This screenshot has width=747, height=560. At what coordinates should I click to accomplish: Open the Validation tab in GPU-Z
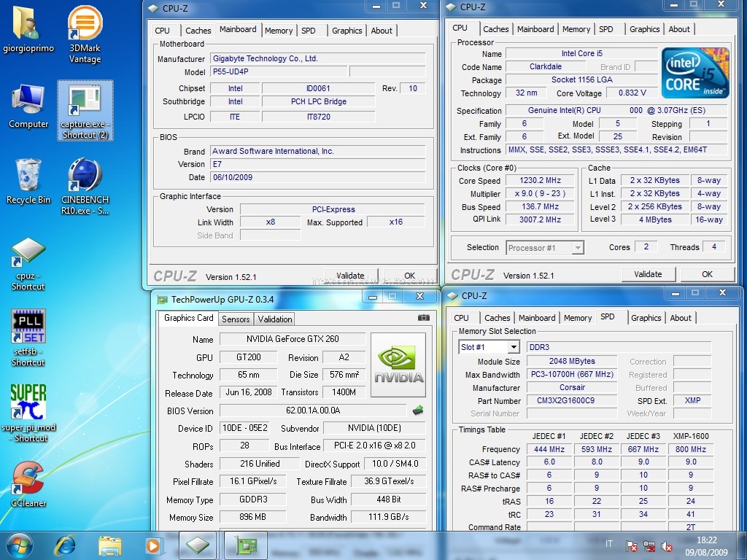(x=275, y=319)
